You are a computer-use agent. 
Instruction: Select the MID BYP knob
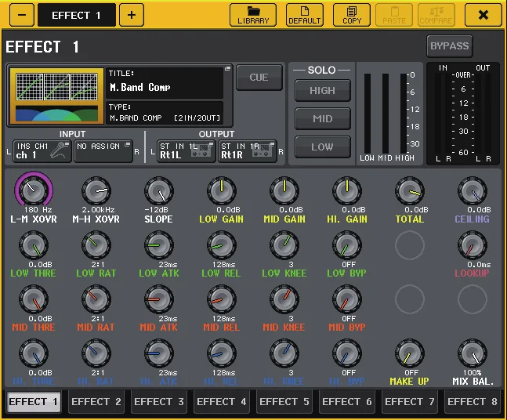click(x=347, y=299)
